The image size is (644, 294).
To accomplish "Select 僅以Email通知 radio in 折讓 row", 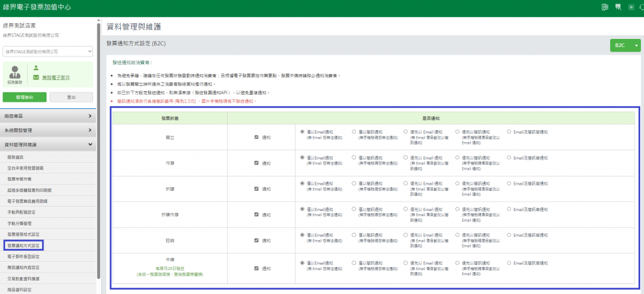I will (x=303, y=183).
